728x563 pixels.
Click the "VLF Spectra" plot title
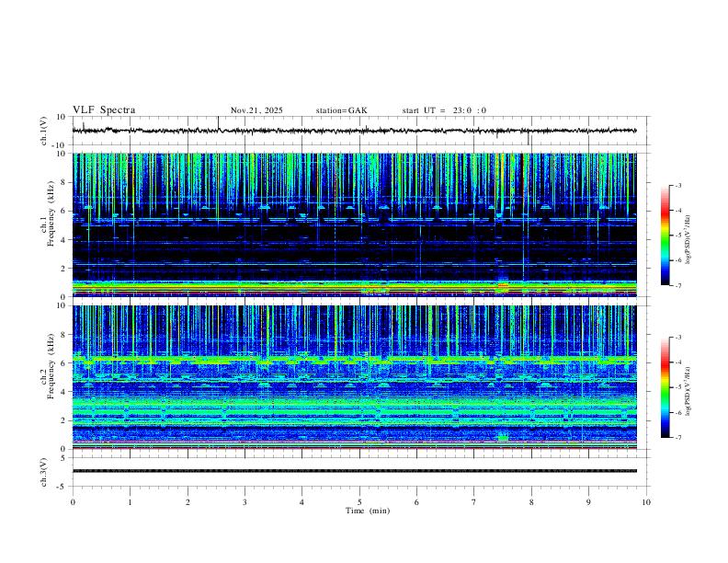(104, 110)
